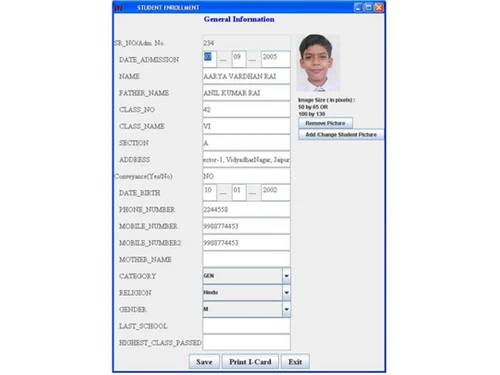Click the Image Size ( in pixels) text
The width and height of the screenshot is (500, 375).
326,100
